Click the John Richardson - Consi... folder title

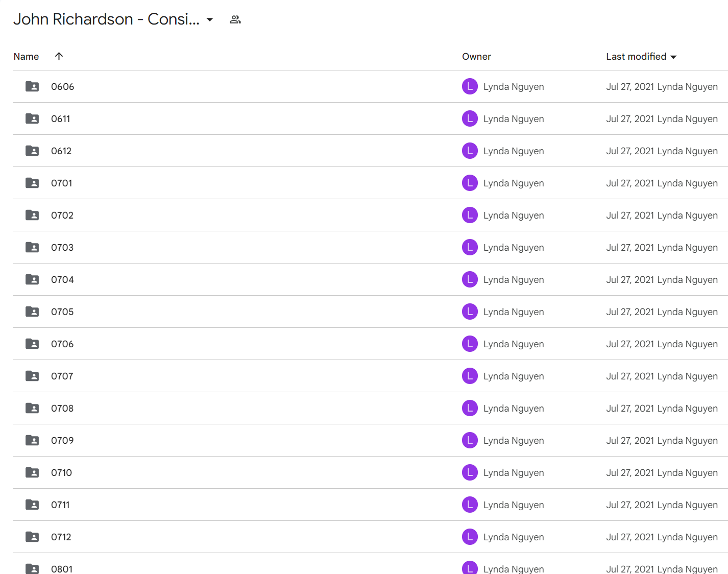click(106, 19)
